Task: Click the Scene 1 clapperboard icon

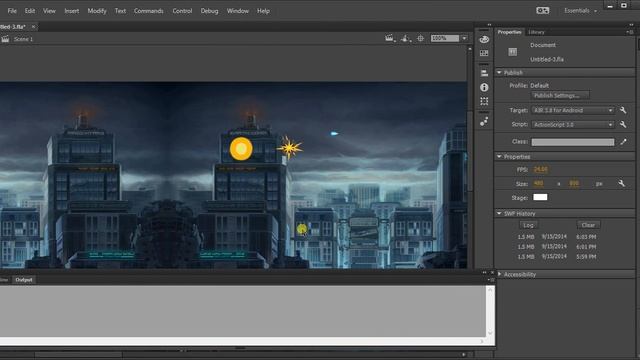Action: [5, 39]
